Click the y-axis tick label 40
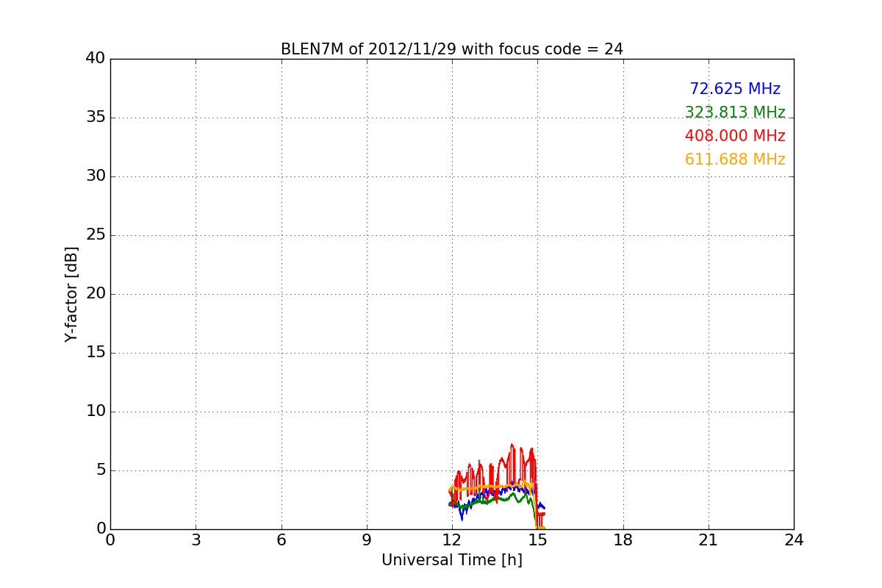 point(96,59)
